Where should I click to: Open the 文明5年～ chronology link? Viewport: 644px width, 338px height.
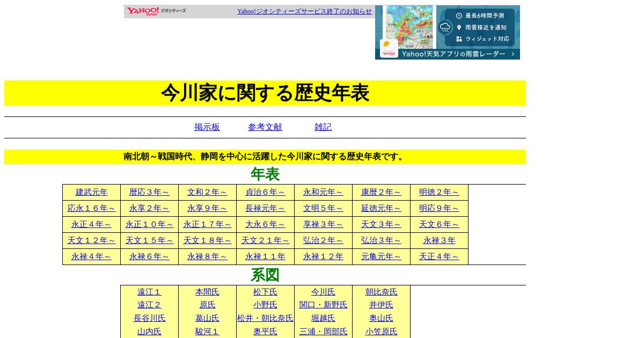[x=324, y=208]
